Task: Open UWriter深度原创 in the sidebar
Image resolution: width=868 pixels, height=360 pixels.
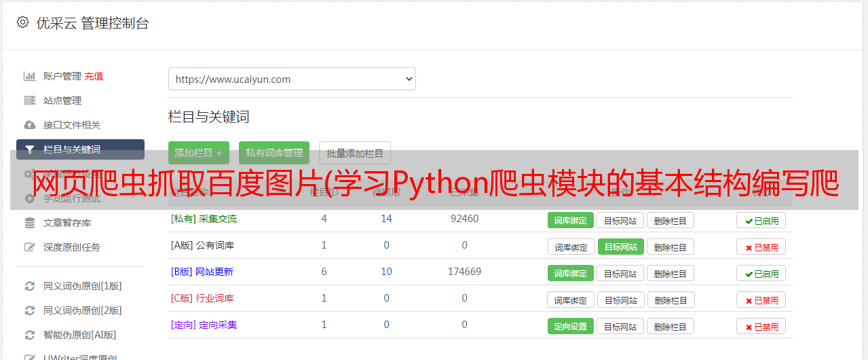Action: [x=80, y=357]
